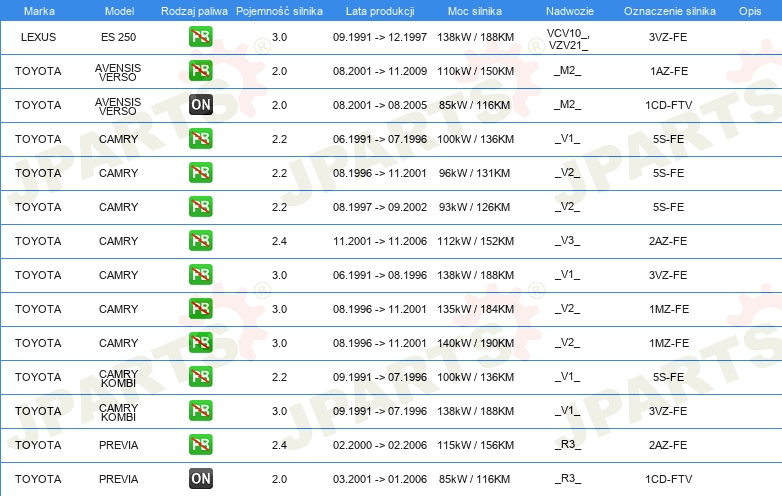The height and width of the screenshot is (496, 782).
Task: Click the date range 06.1991 -> 08.1996
Action: [380, 275]
